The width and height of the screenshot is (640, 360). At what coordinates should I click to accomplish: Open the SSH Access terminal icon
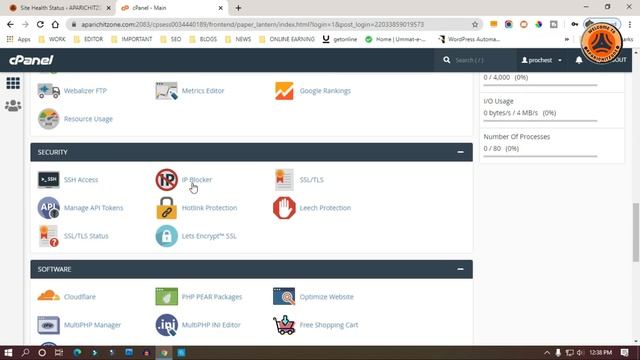pos(49,180)
